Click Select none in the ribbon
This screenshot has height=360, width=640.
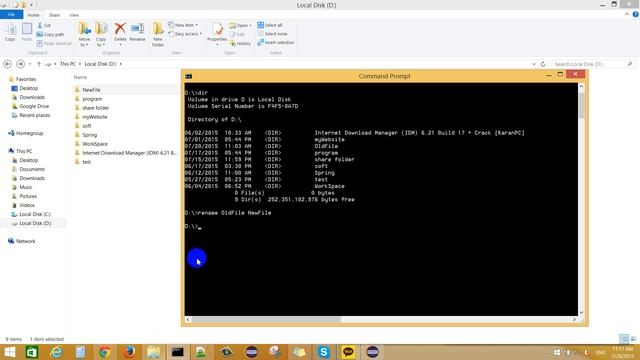coord(272,34)
